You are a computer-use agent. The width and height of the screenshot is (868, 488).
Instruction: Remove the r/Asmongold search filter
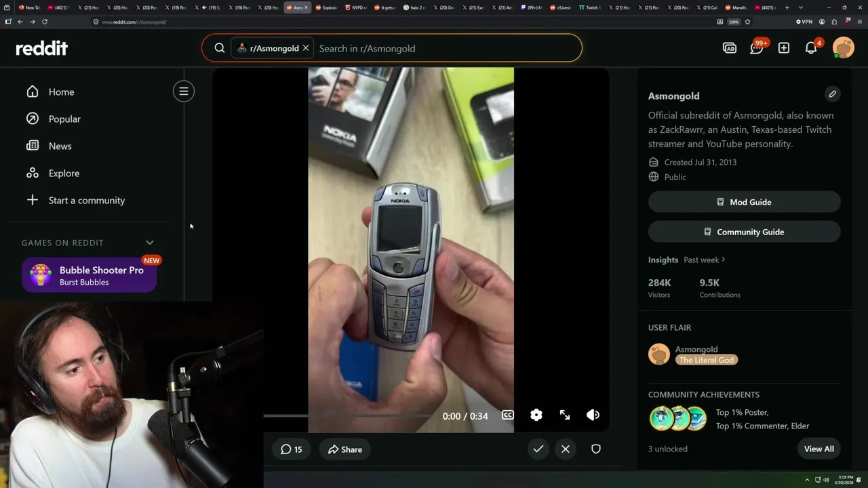[306, 48]
